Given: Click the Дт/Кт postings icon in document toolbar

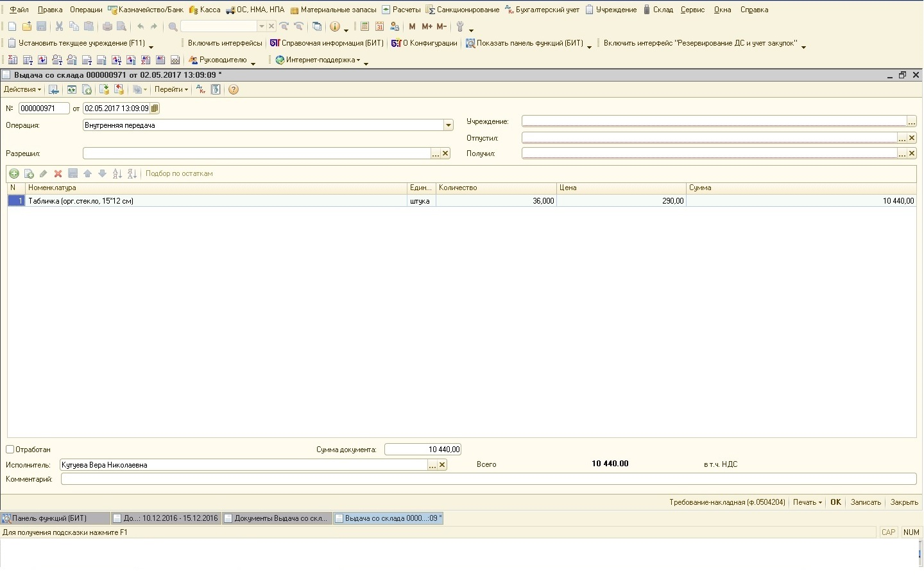Looking at the screenshot, I should point(201,89).
